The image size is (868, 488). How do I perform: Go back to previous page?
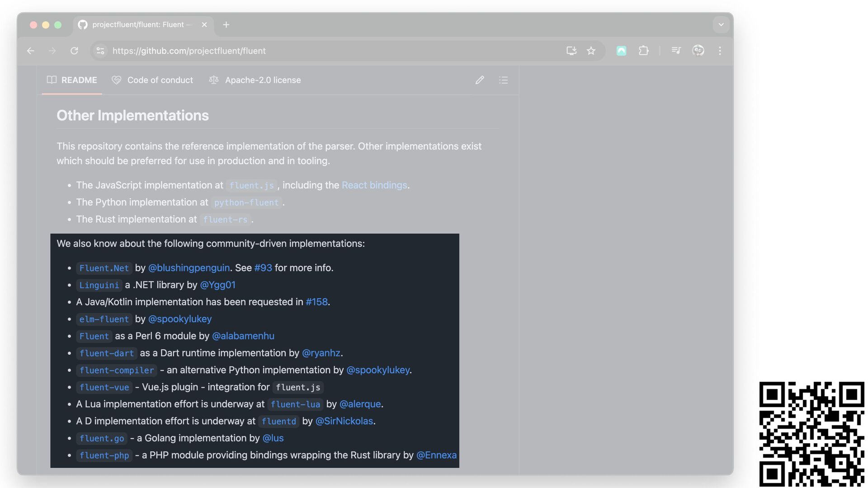point(31,51)
